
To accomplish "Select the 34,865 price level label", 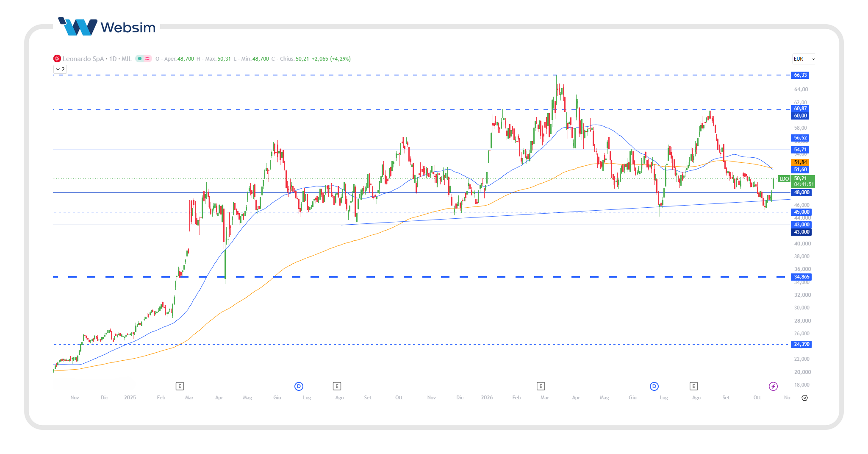I will 801,277.
